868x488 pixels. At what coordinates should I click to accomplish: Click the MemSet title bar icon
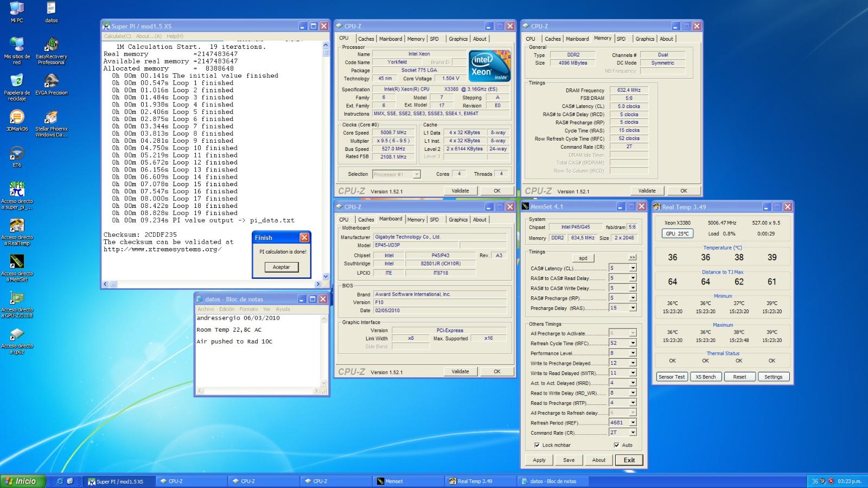pyautogui.click(x=525, y=207)
